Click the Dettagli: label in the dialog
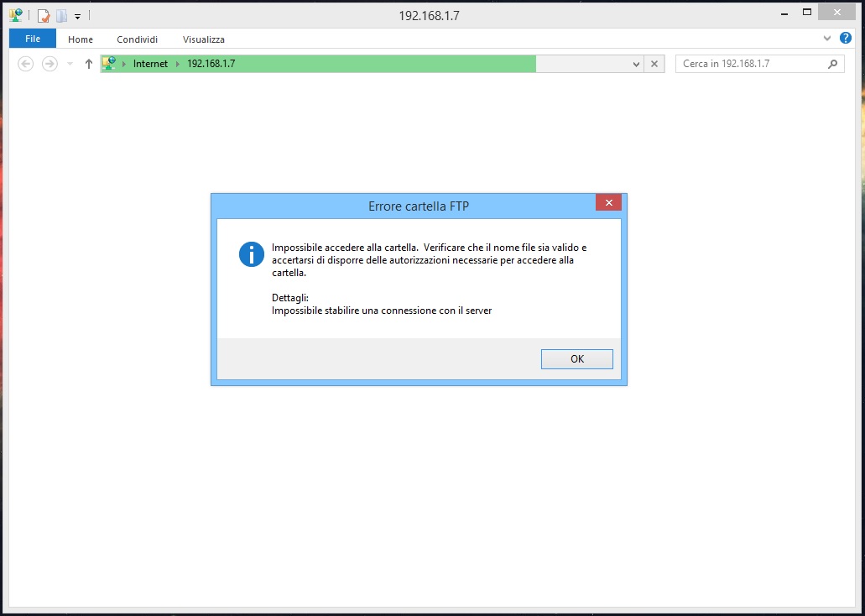Viewport: 865px width, 616px height. tap(290, 298)
